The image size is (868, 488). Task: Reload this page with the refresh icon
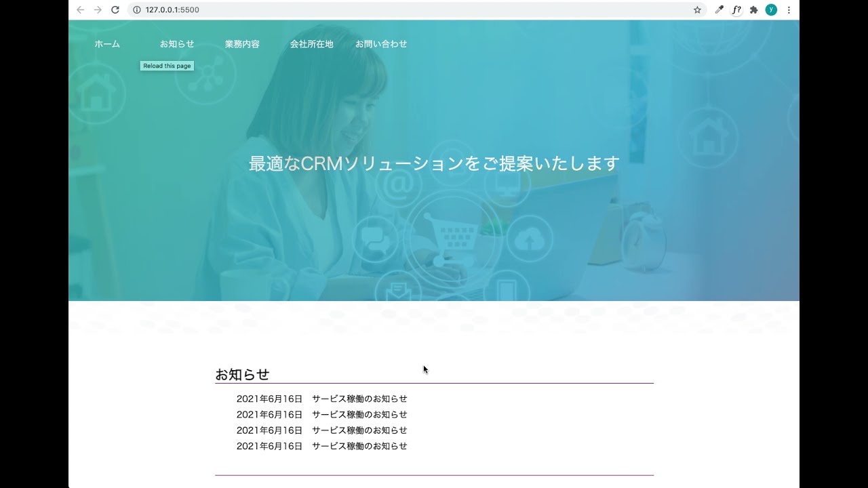coord(115,9)
